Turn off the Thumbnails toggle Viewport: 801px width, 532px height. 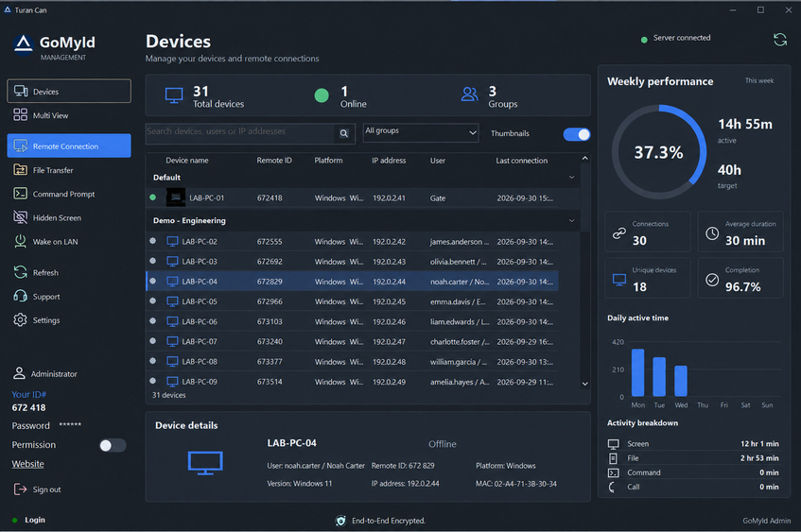pyautogui.click(x=577, y=134)
